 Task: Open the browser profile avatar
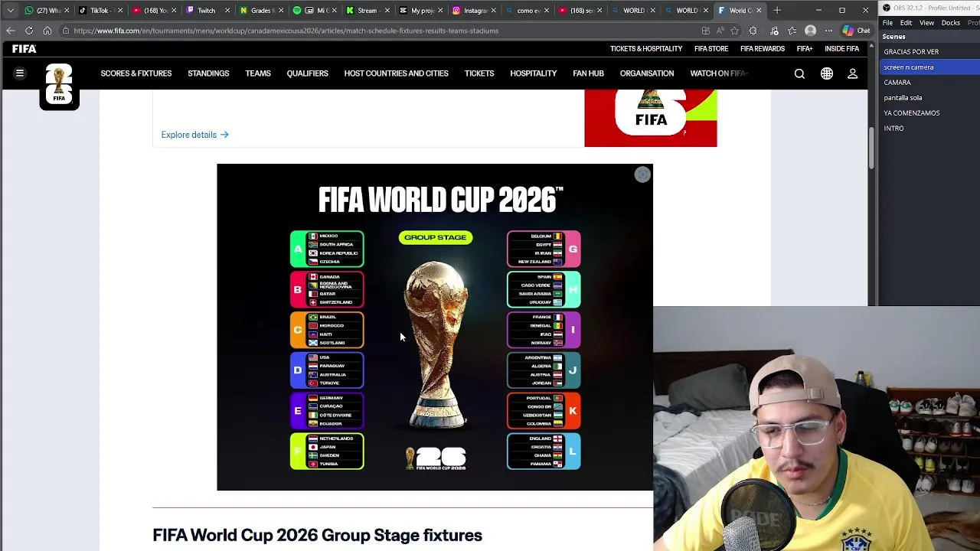811,31
